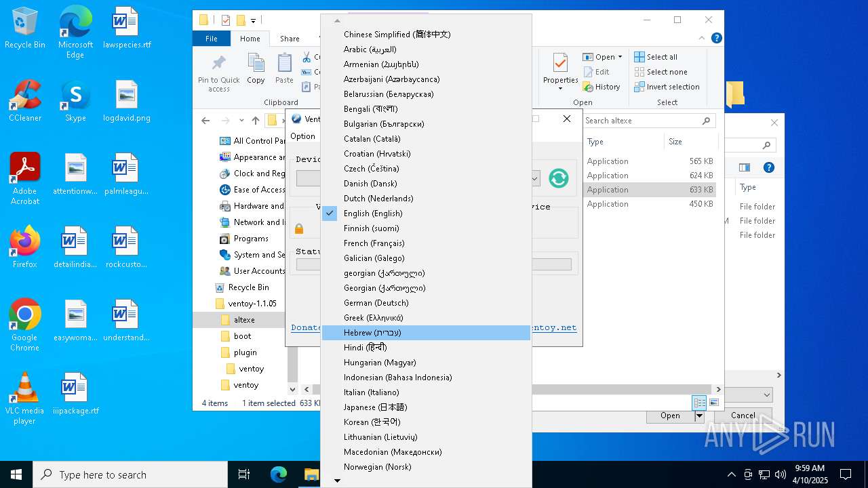Viewport: 868px width, 488px height.
Task: Select Bengali language entry
Action: (x=426, y=109)
